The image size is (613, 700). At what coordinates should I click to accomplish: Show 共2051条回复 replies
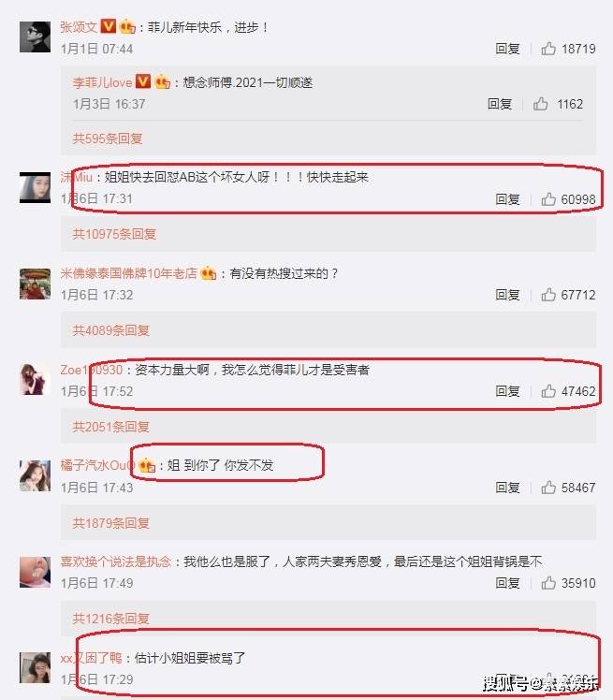click(x=110, y=427)
